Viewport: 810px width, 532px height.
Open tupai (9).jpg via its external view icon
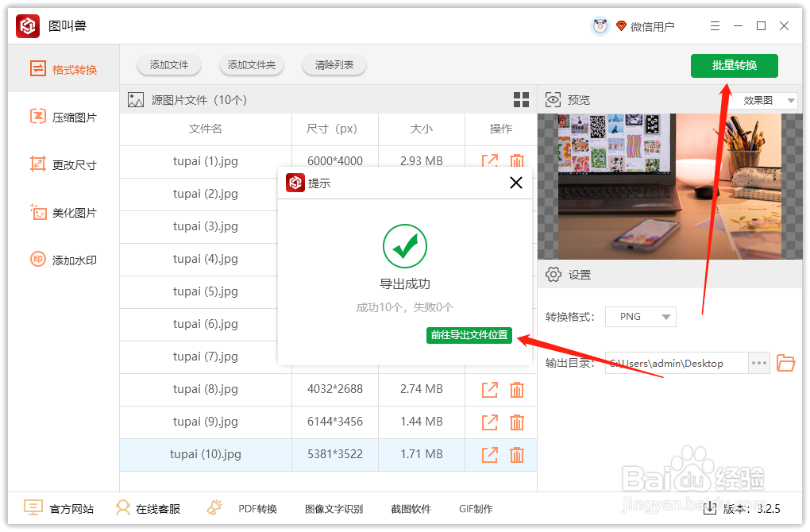click(489, 422)
